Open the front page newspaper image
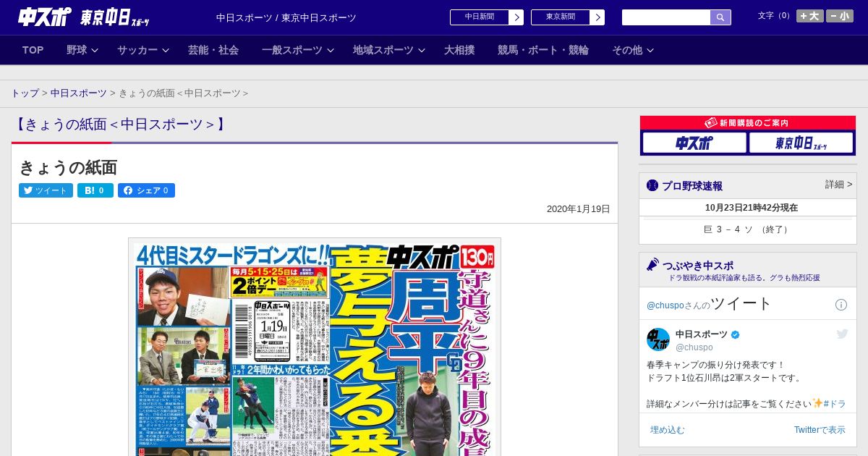The image size is (868, 456). (315, 347)
